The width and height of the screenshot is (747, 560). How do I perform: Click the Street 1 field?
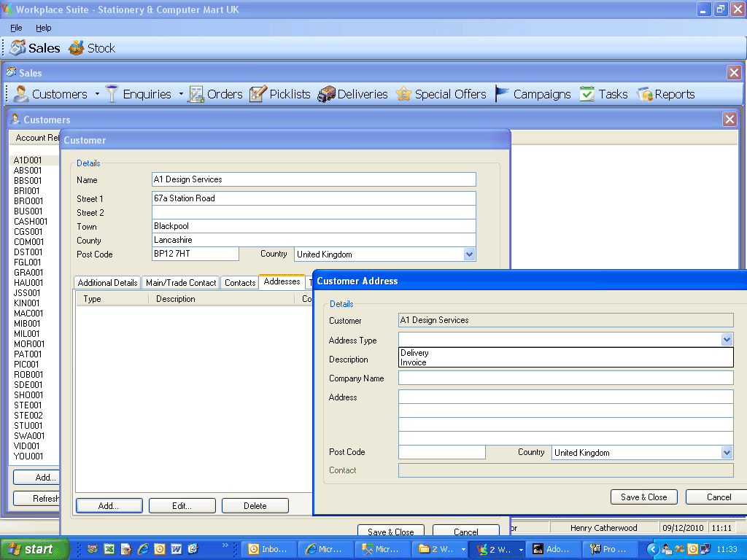[x=314, y=198]
